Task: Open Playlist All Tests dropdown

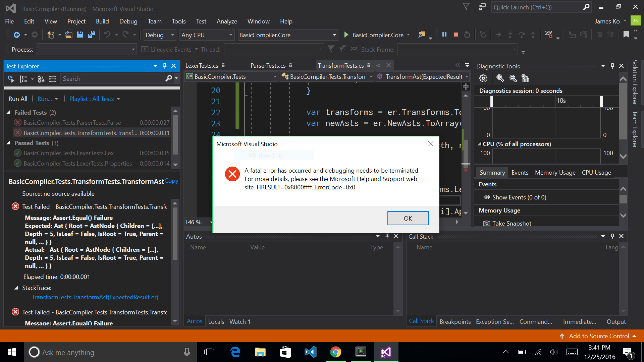Action: coord(95,99)
